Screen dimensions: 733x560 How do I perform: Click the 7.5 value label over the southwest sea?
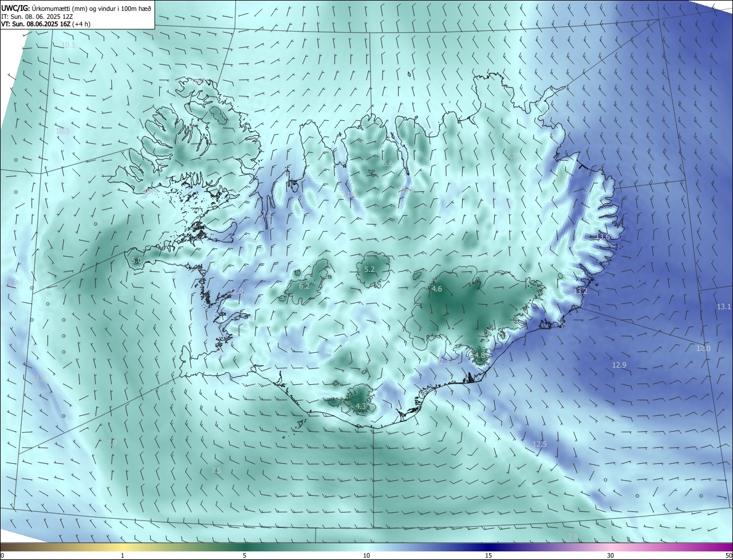click(x=216, y=471)
